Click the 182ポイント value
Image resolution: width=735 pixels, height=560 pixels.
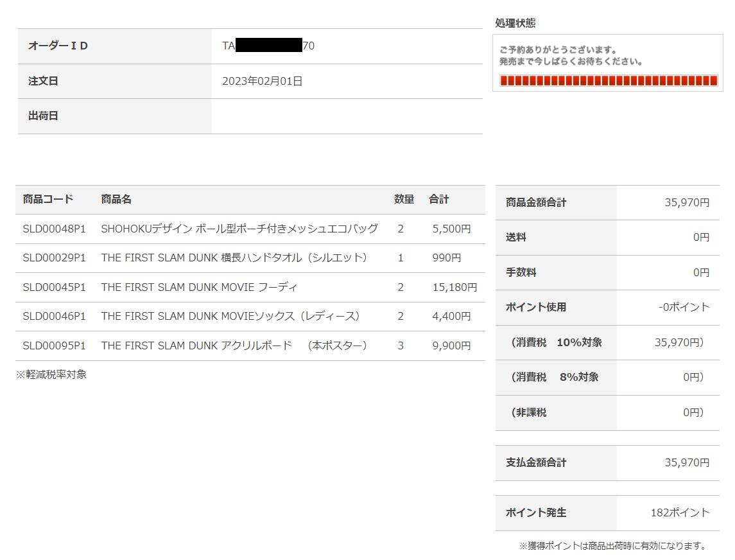pyautogui.click(x=680, y=512)
